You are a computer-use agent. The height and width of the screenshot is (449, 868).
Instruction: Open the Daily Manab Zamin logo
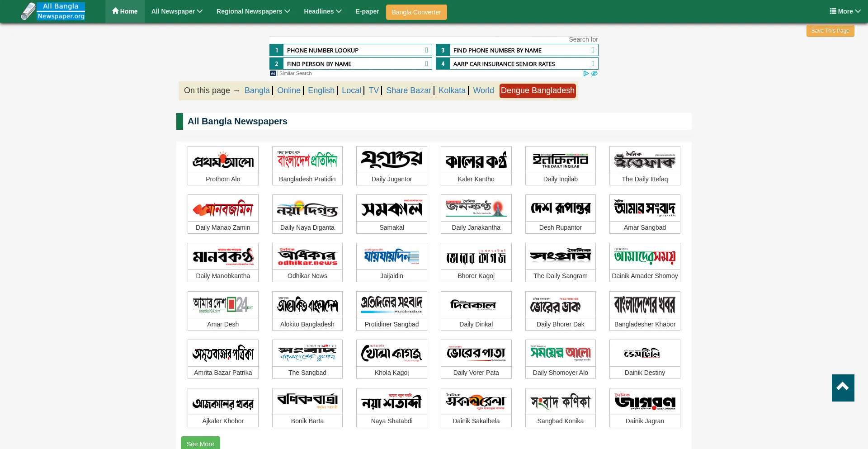(x=223, y=208)
